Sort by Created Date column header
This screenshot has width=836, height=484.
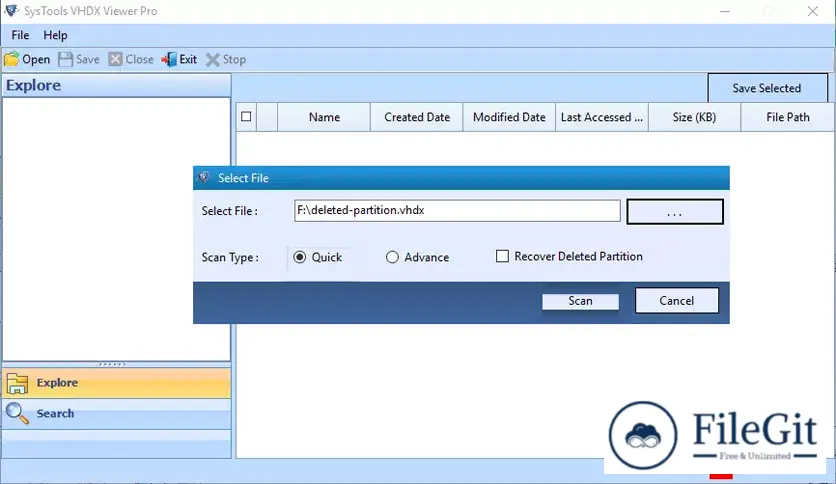coord(417,117)
